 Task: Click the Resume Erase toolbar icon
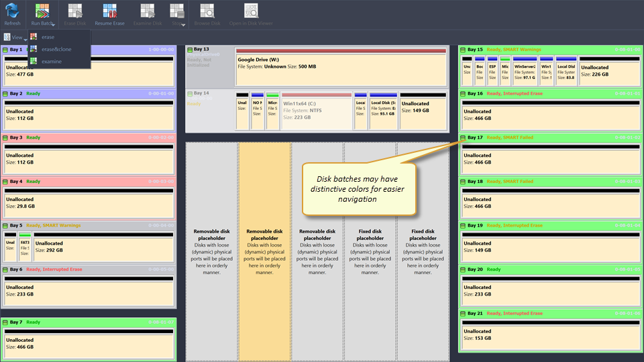tap(109, 11)
